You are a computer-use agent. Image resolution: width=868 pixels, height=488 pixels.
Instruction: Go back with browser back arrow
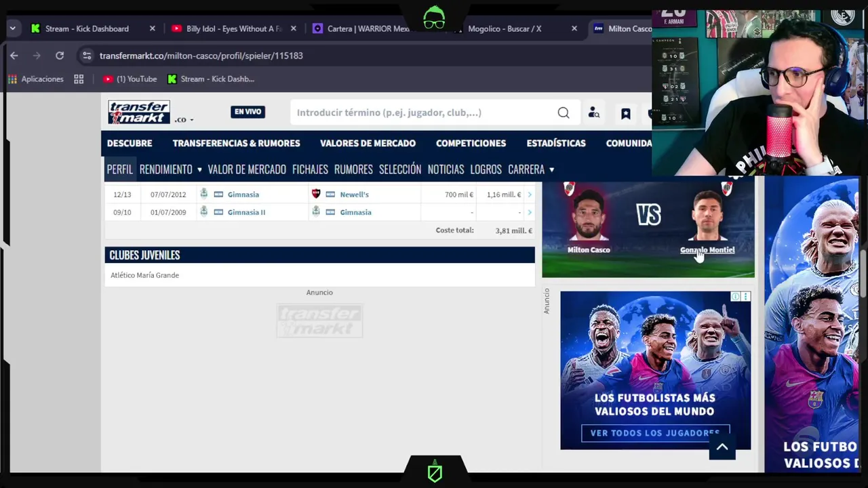14,56
